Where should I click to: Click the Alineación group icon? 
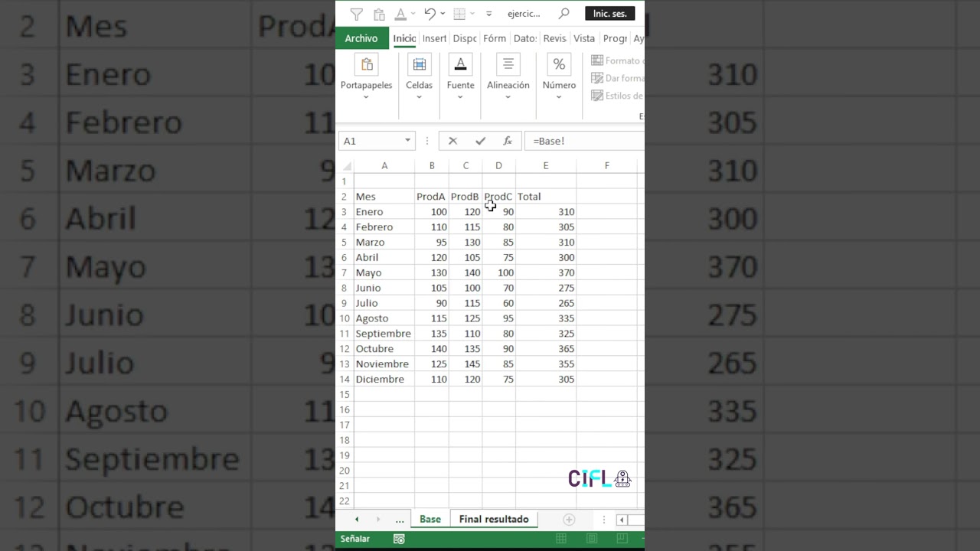(508, 64)
